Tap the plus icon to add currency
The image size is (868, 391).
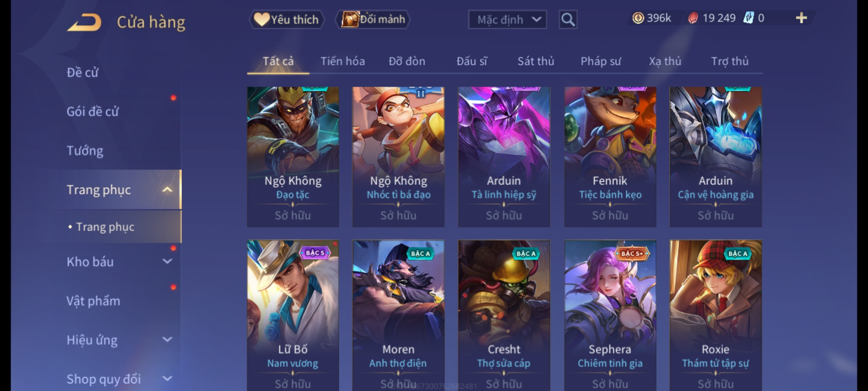[801, 18]
